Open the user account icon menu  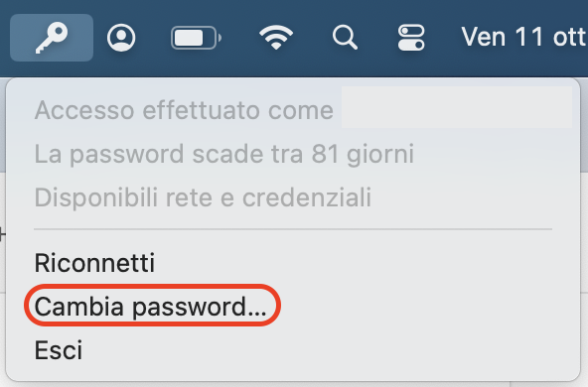pos(121,38)
